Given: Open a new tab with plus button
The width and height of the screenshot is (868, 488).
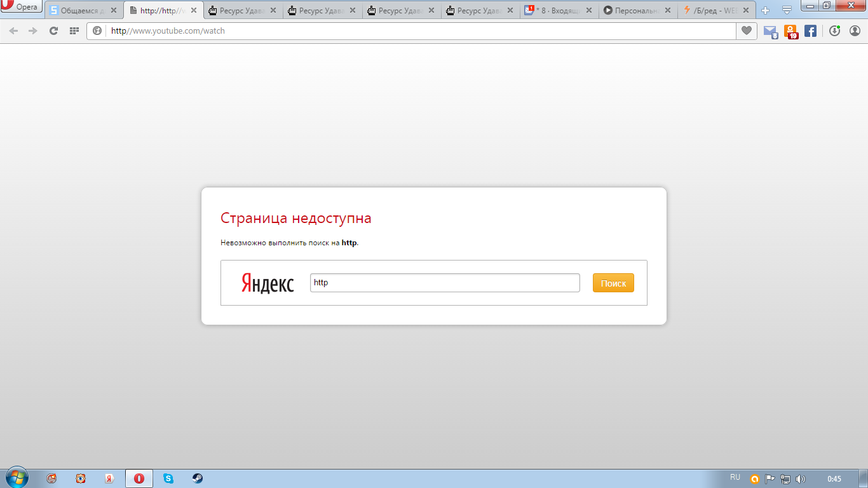Looking at the screenshot, I should pyautogui.click(x=766, y=10).
